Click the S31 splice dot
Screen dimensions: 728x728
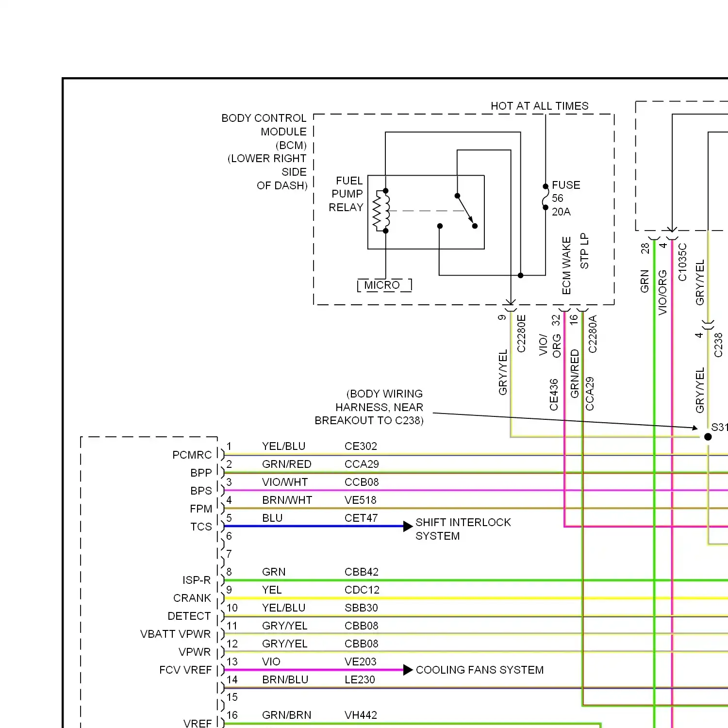(x=708, y=437)
